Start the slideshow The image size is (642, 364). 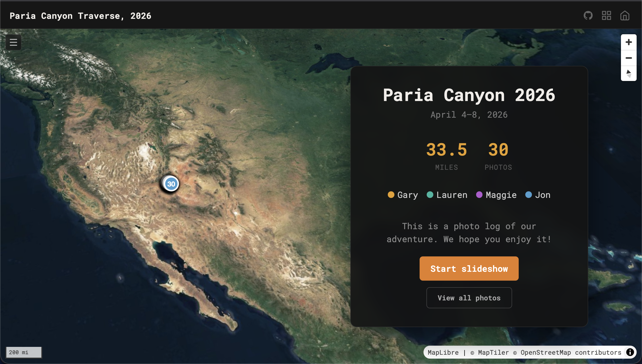tap(469, 269)
